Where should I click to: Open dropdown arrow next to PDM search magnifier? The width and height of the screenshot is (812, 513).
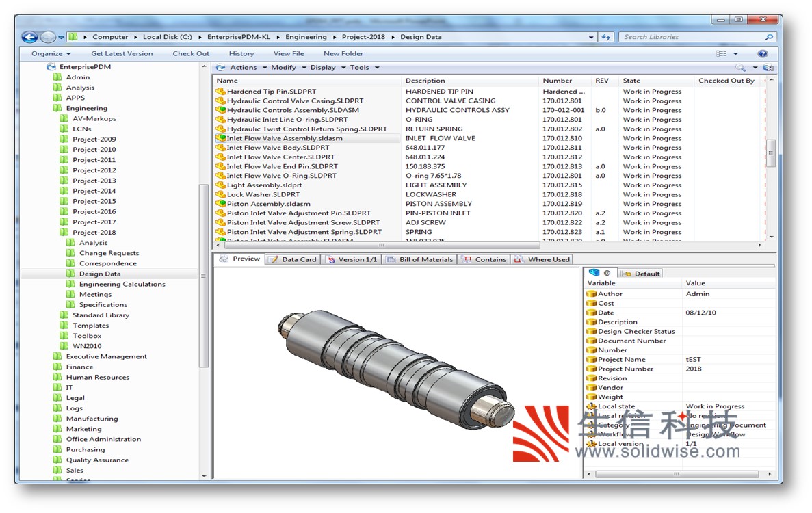coord(755,68)
